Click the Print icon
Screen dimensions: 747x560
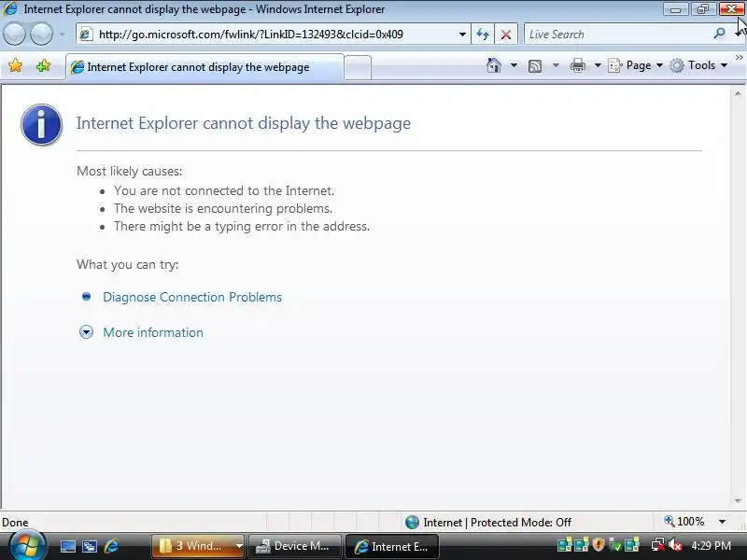point(577,65)
